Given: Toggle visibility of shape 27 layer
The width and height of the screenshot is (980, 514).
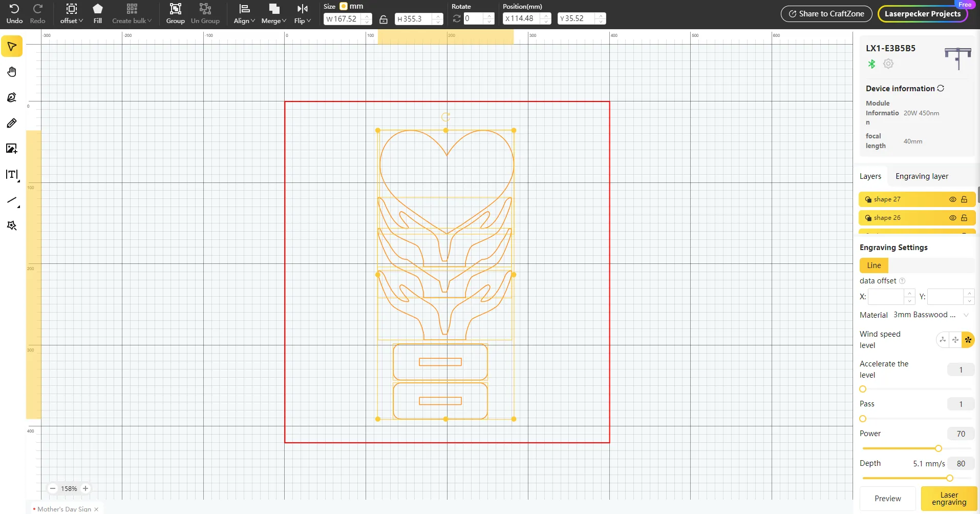Looking at the screenshot, I should pos(952,199).
